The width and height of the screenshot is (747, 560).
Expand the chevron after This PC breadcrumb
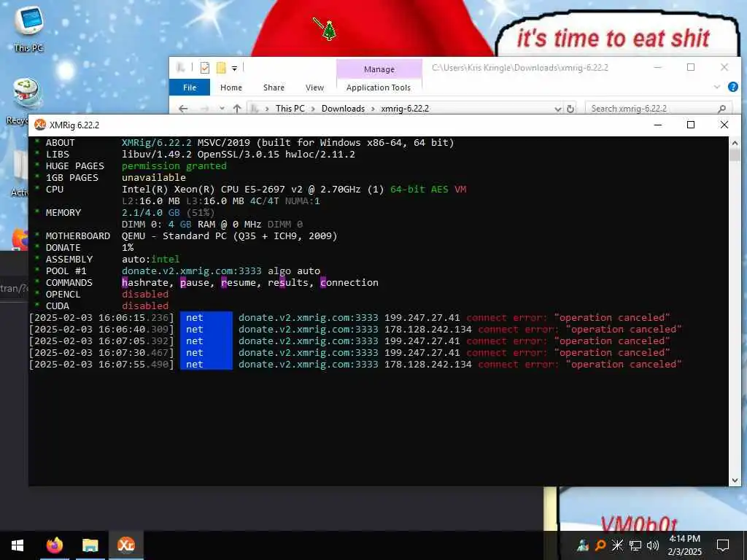click(313, 109)
